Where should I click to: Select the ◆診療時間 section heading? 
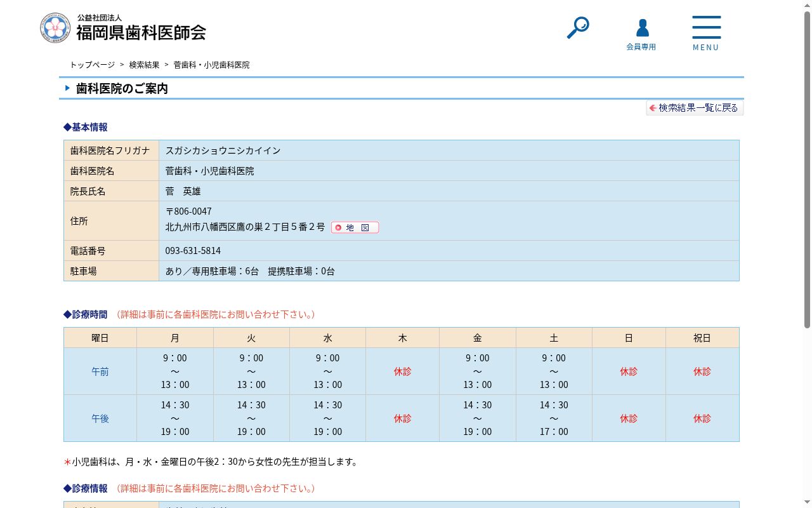coord(86,314)
